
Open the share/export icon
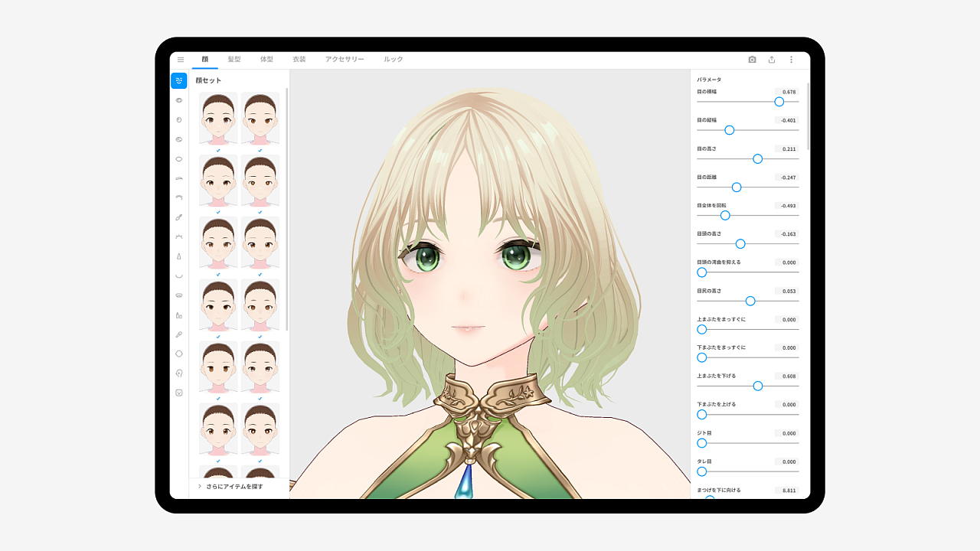772,59
